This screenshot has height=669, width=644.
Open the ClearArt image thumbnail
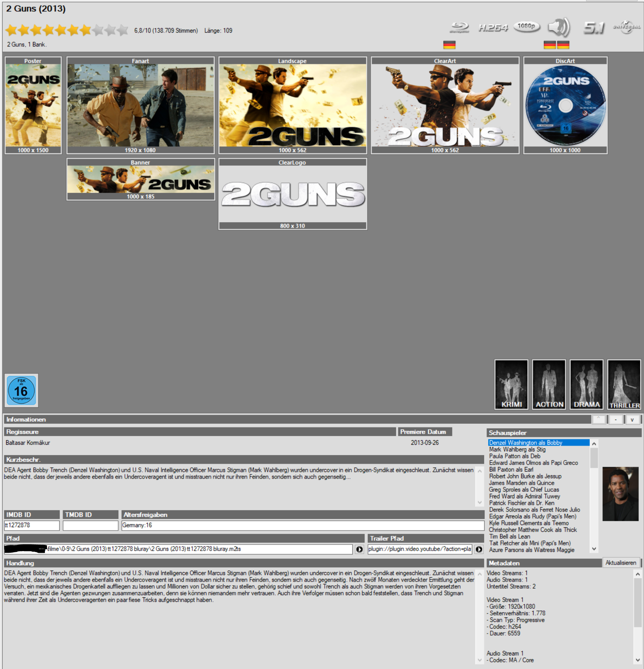[x=445, y=105]
